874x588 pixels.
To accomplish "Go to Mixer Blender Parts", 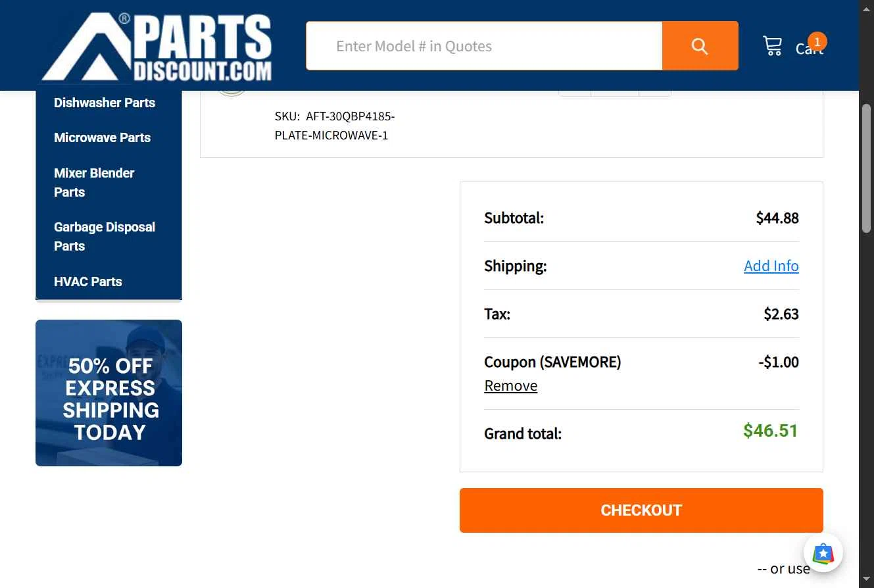I will [x=94, y=182].
